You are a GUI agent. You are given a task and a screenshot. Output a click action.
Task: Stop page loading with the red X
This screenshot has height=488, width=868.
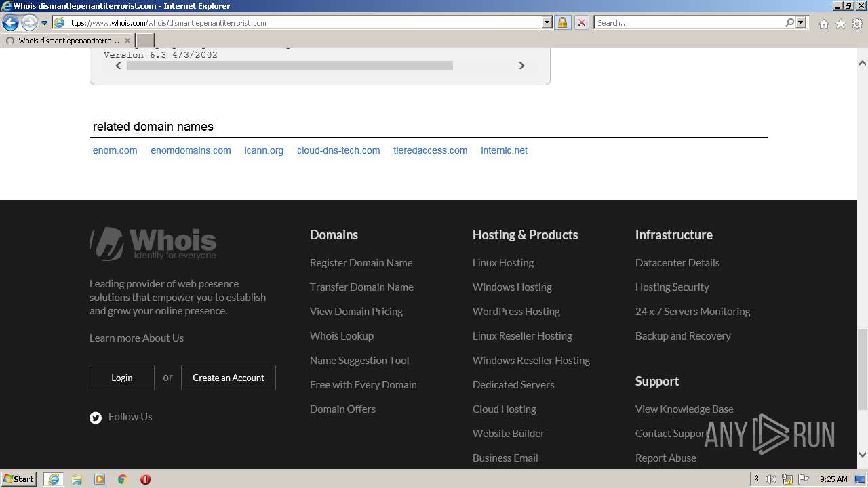point(581,22)
